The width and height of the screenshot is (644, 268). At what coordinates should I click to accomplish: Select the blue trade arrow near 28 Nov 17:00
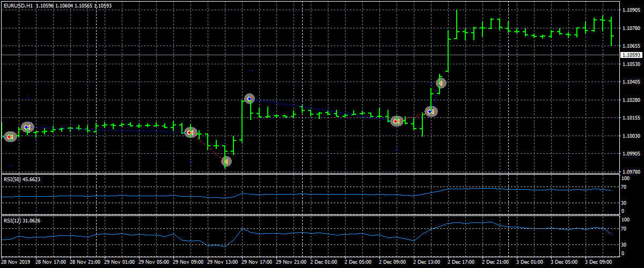(x=27, y=127)
